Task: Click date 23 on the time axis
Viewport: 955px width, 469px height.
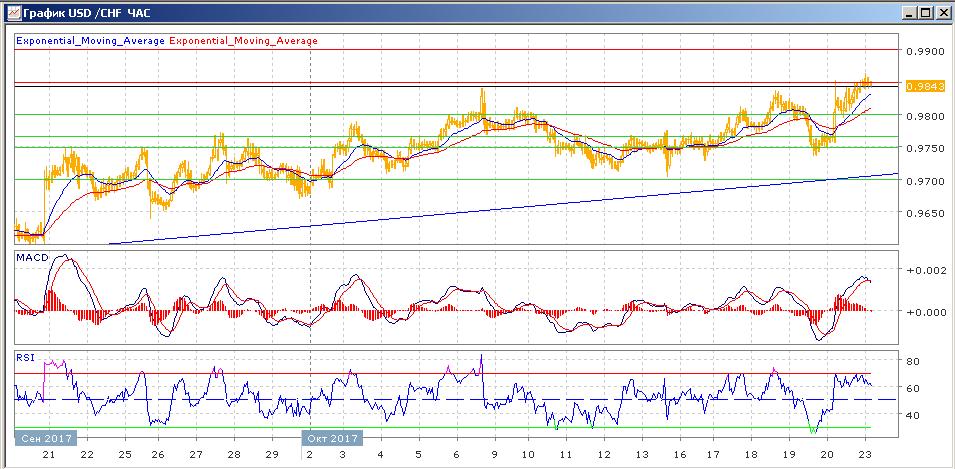Action: [864, 454]
